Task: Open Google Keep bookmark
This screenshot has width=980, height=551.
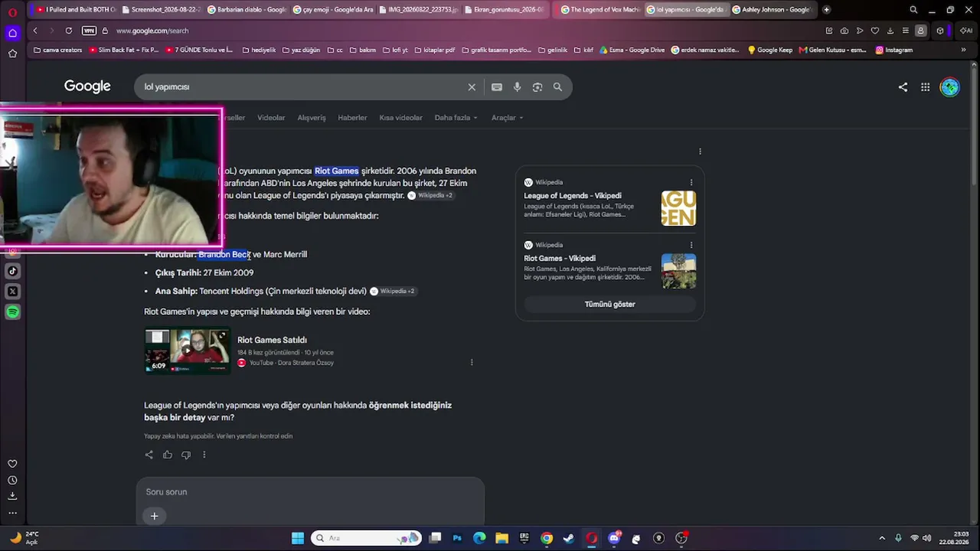Action: 769,50
